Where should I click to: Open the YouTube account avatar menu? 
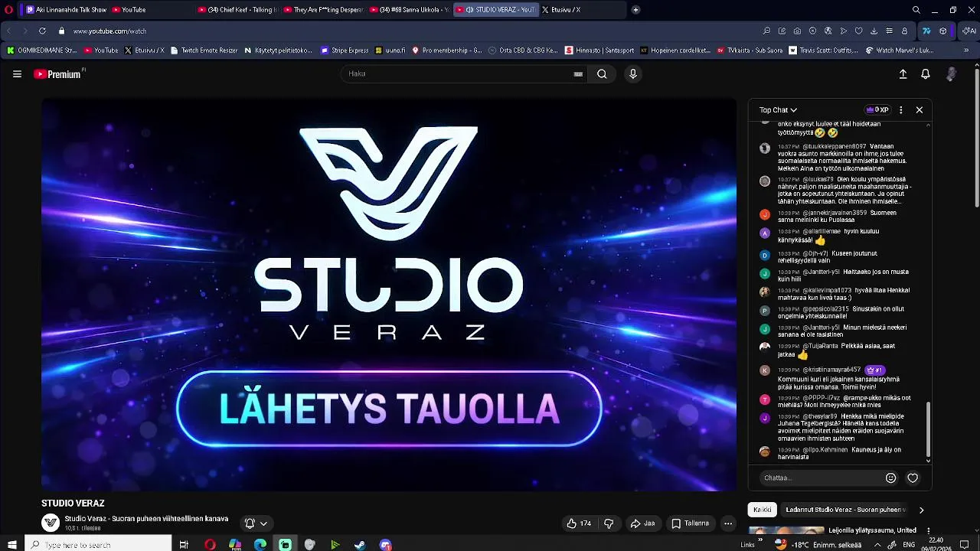(951, 74)
